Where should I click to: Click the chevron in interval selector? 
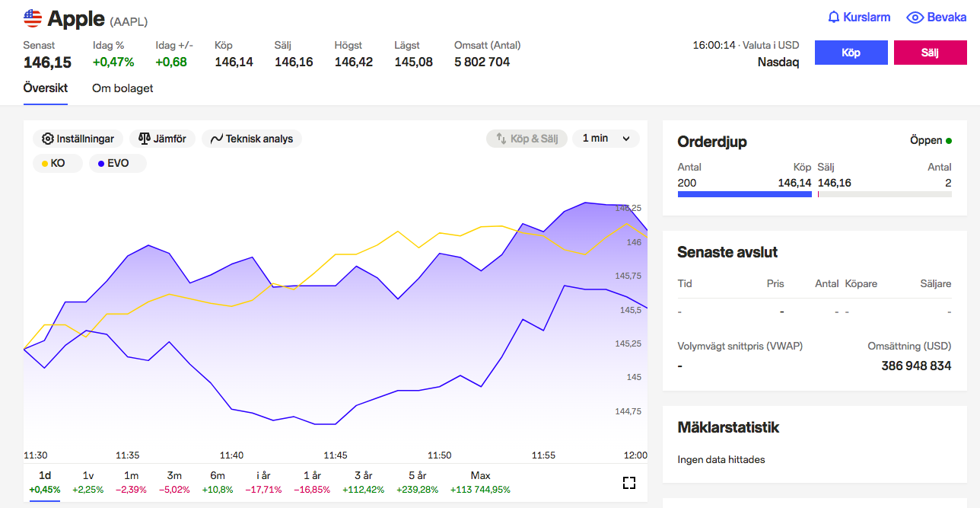tap(626, 139)
